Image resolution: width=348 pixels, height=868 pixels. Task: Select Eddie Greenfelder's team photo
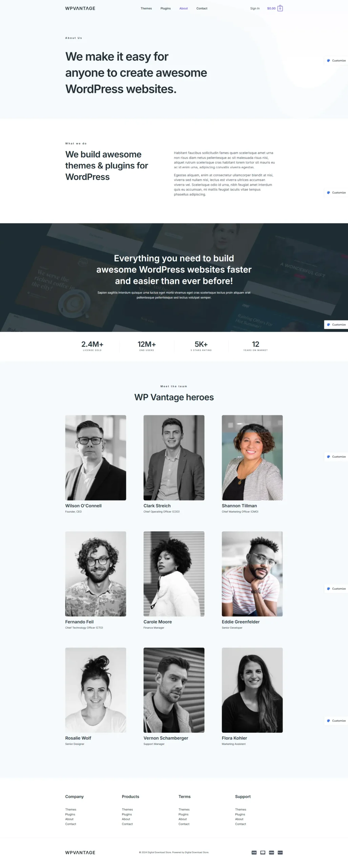tap(252, 574)
